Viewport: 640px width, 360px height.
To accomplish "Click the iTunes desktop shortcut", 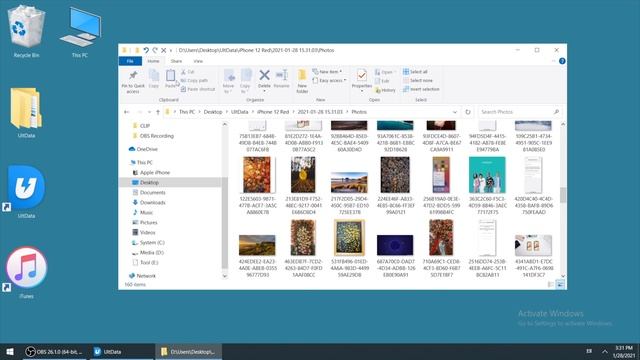I will (26, 273).
